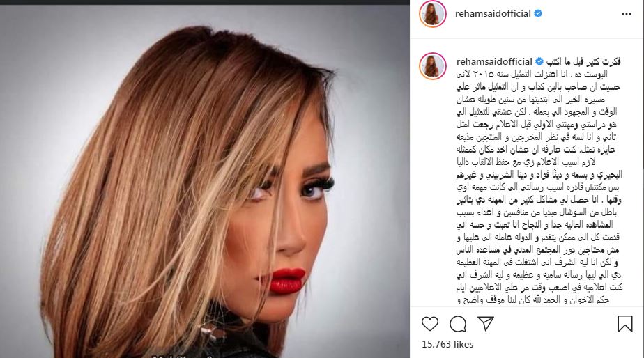Click the watermark text at photo bottom
The height and width of the screenshot is (358, 644).
coord(180,355)
